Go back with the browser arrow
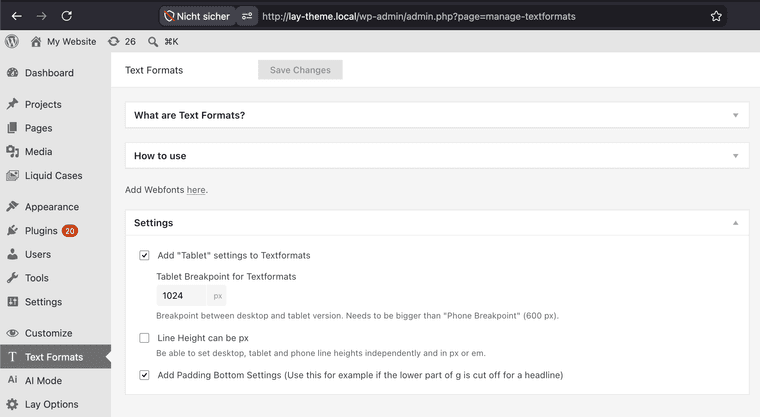 tap(16, 16)
